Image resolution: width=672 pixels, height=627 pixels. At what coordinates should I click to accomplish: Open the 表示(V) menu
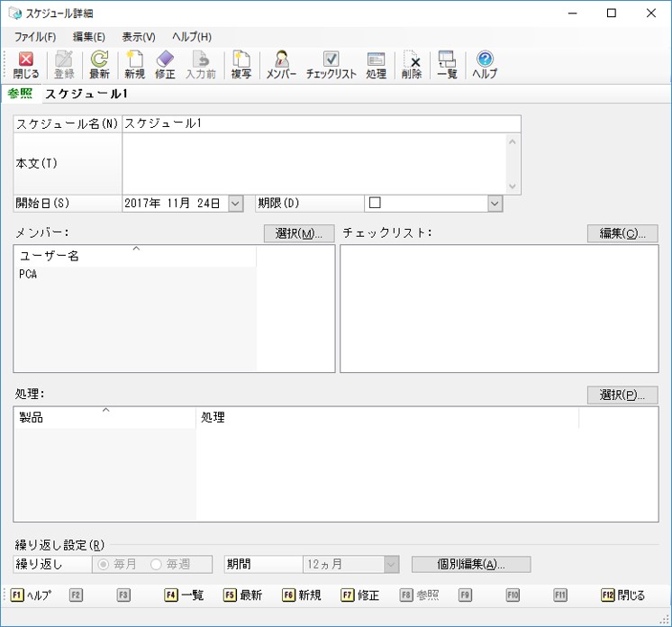(139, 37)
